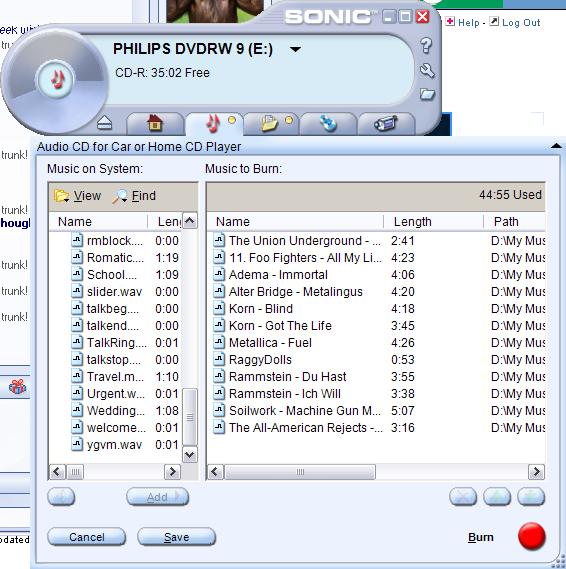Select Rammstein - Ich Will track
This screenshot has height=569, width=566.
click(376, 394)
